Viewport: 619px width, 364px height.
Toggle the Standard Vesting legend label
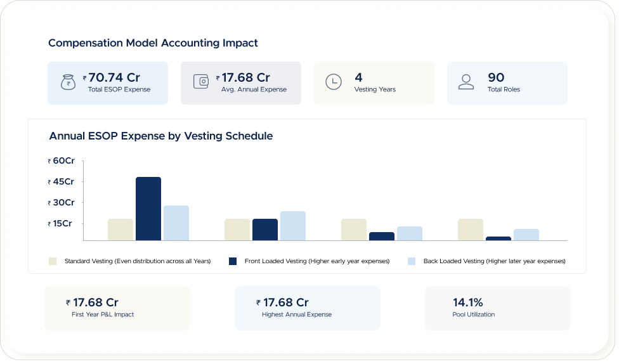pos(138,261)
